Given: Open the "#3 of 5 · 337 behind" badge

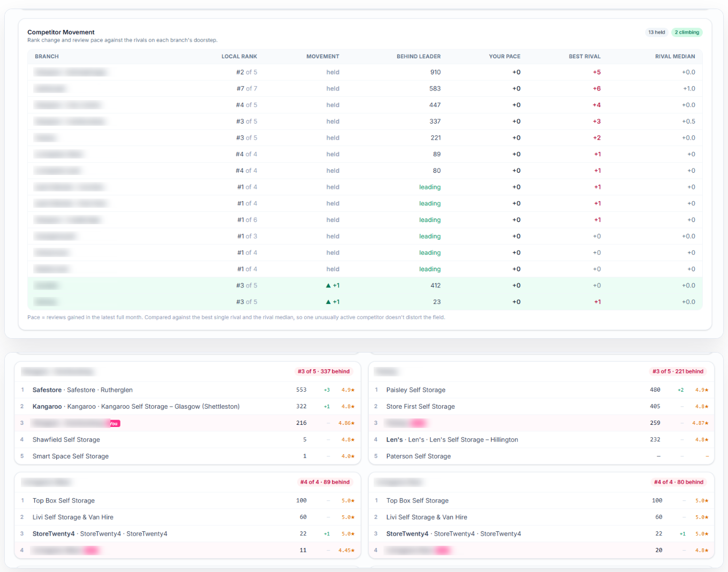Looking at the screenshot, I should point(324,371).
